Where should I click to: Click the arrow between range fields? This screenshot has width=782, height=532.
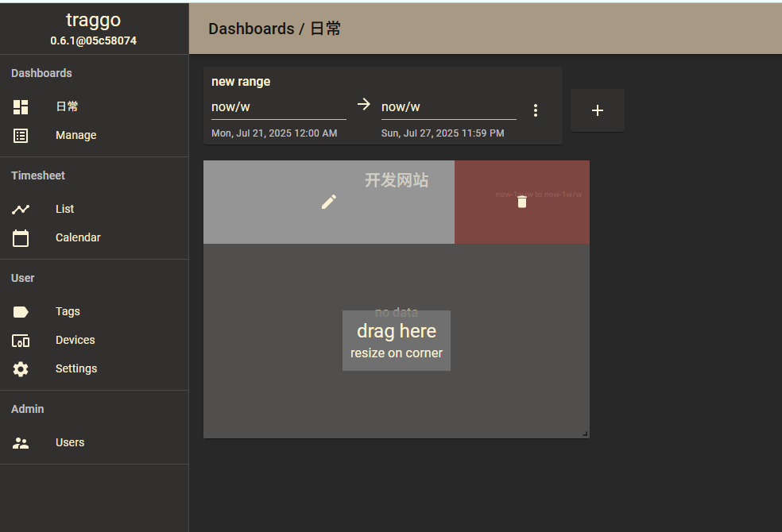pos(364,104)
